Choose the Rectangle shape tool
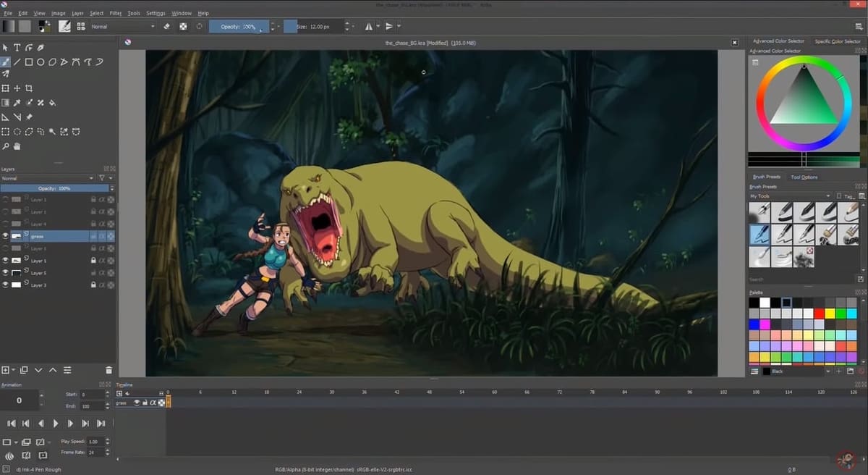The width and height of the screenshot is (868, 475). [30, 62]
